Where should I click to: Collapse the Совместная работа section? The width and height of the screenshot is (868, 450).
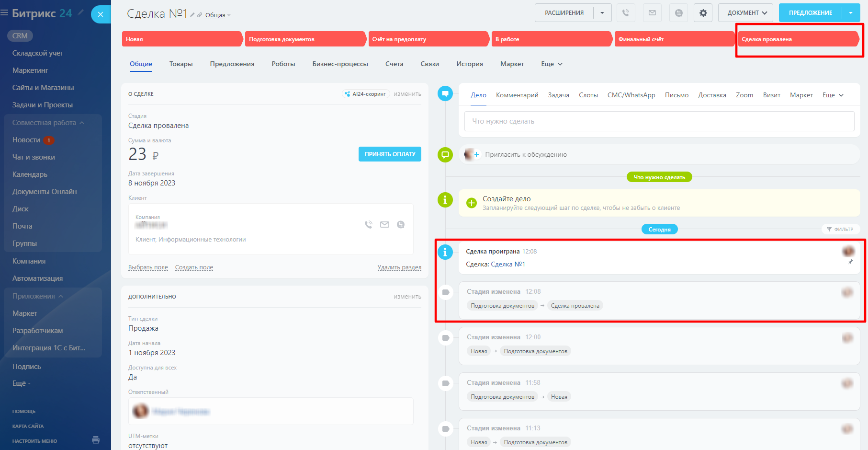pos(48,123)
